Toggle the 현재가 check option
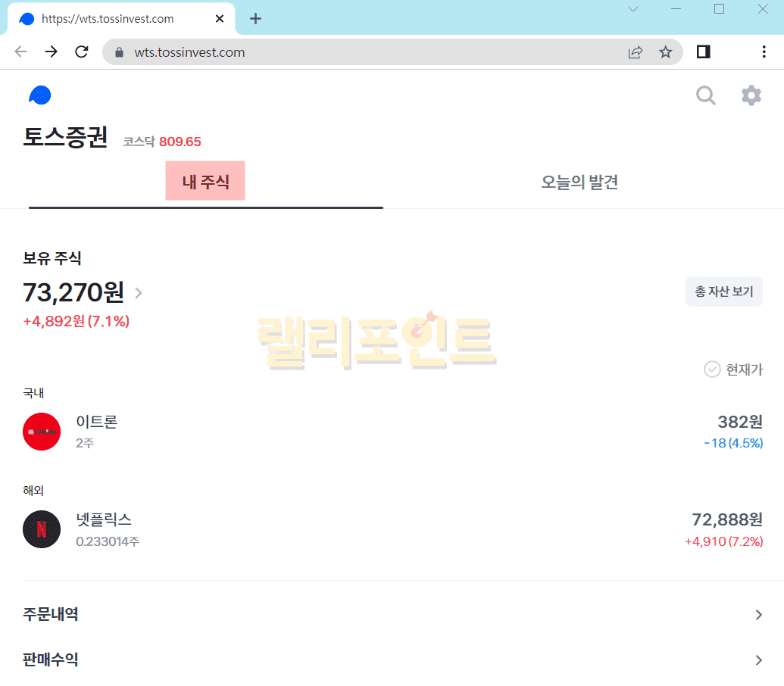The image size is (784, 686). [712, 370]
